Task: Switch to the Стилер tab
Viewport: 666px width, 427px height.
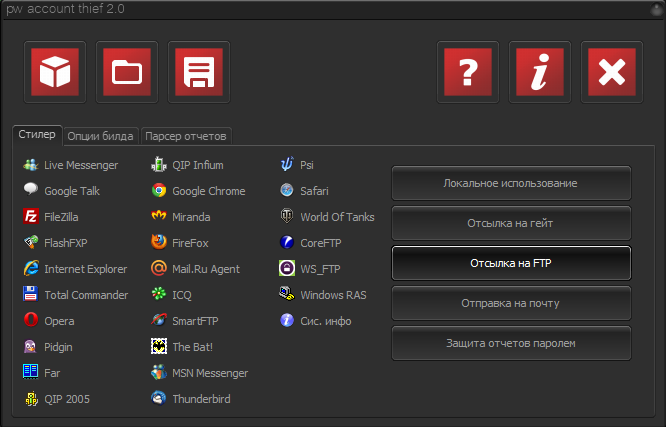Action: point(37,135)
